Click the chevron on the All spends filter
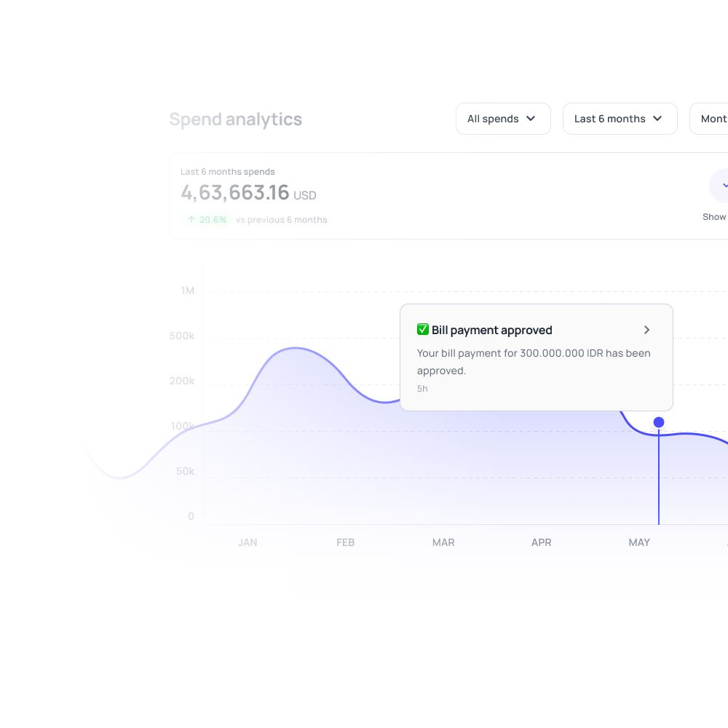The width and height of the screenshot is (728, 728). (x=531, y=119)
